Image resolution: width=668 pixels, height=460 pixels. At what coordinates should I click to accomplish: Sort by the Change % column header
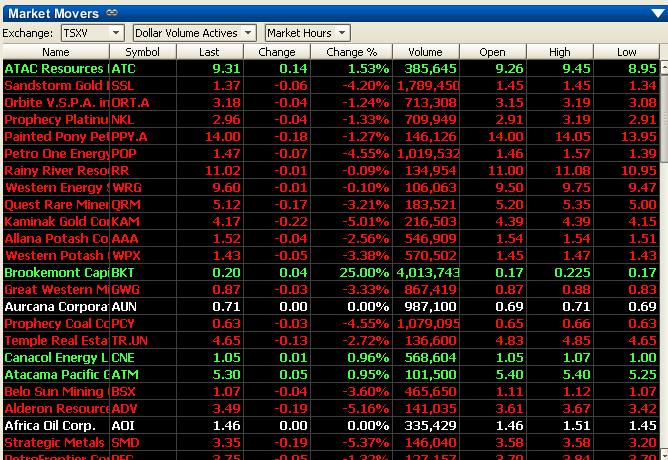[x=351, y=51]
